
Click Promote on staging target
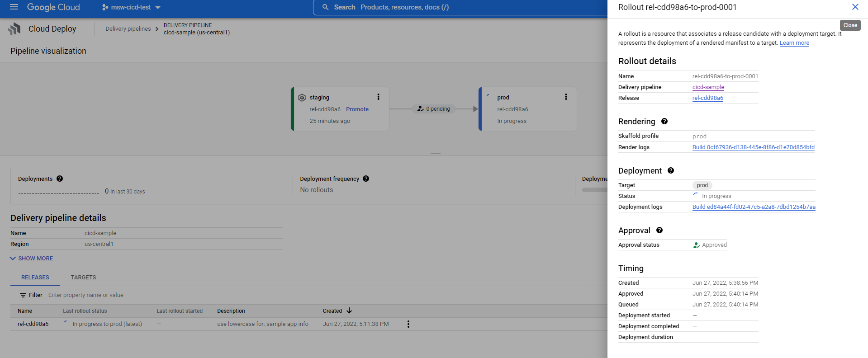click(357, 109)
